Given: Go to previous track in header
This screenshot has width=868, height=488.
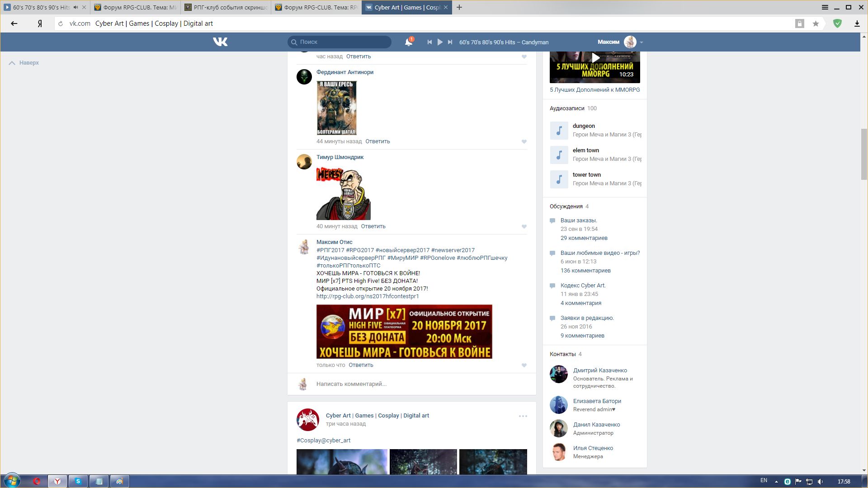Looking at the screenshot, I should pos(429,42).
